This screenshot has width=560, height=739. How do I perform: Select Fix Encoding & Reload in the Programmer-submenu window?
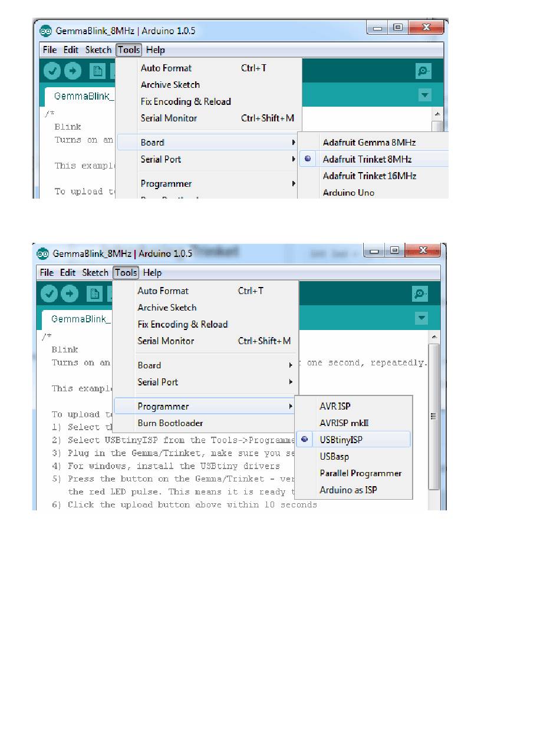206,324
